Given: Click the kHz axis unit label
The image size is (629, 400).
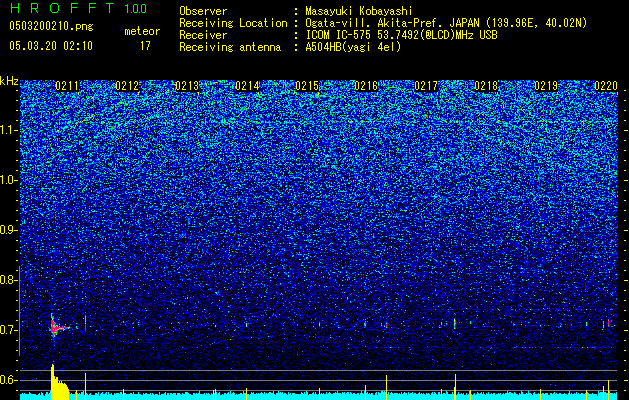Looking at the screenshot, I should [x=9, y=81].
